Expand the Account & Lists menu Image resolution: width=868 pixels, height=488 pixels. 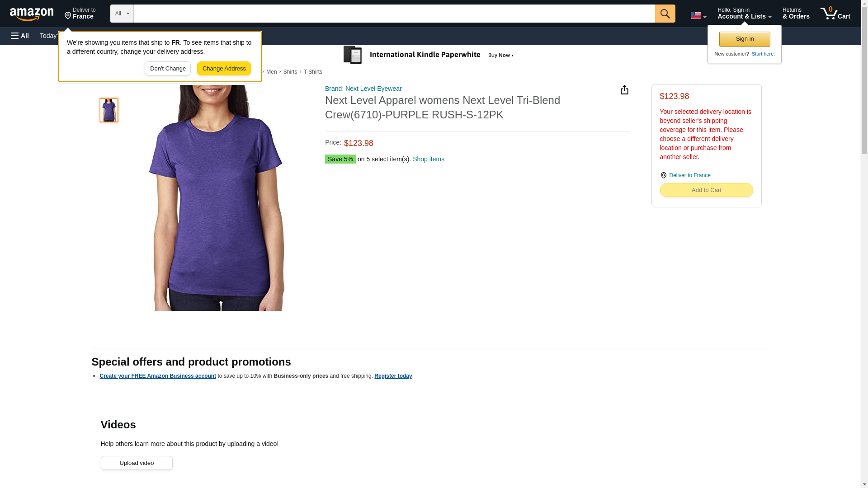coord(744,14)
